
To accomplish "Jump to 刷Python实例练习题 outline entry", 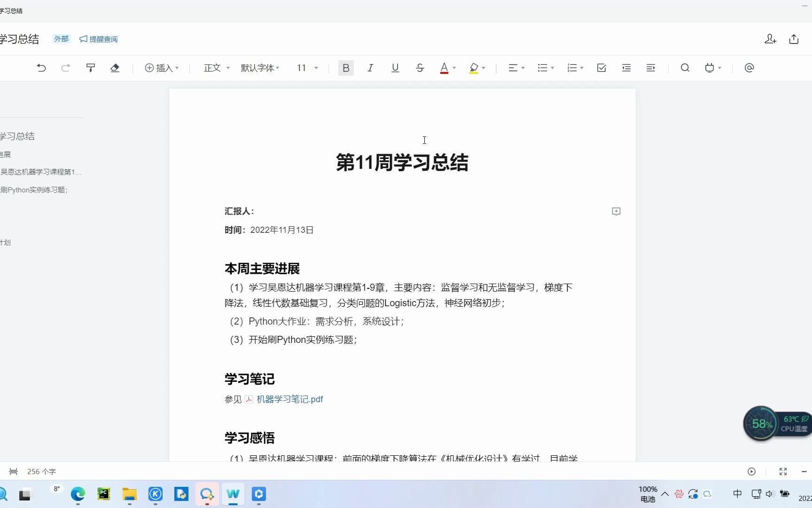I will (x=34, y=190).
